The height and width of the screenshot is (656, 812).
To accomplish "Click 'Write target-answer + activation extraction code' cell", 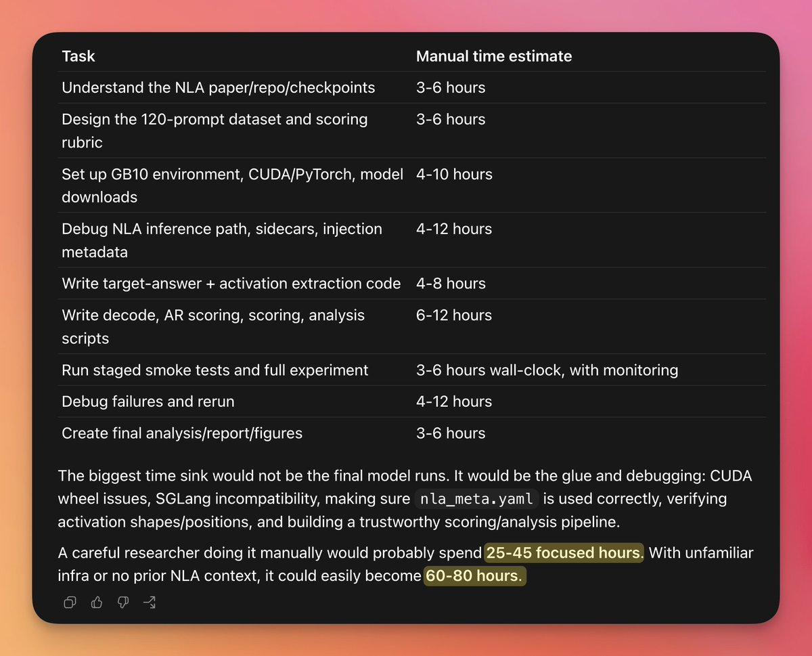I will tap(231, 283).
